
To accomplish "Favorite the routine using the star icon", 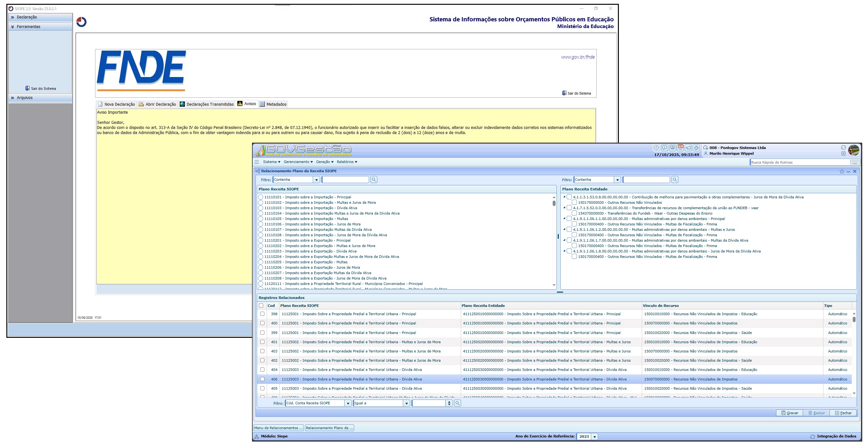I will [x=842, y=172].
